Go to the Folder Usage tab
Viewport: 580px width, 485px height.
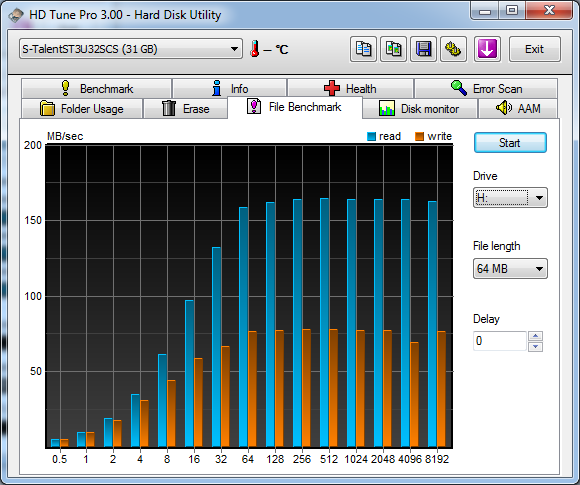pyautogui.click(x=82, y=109)
